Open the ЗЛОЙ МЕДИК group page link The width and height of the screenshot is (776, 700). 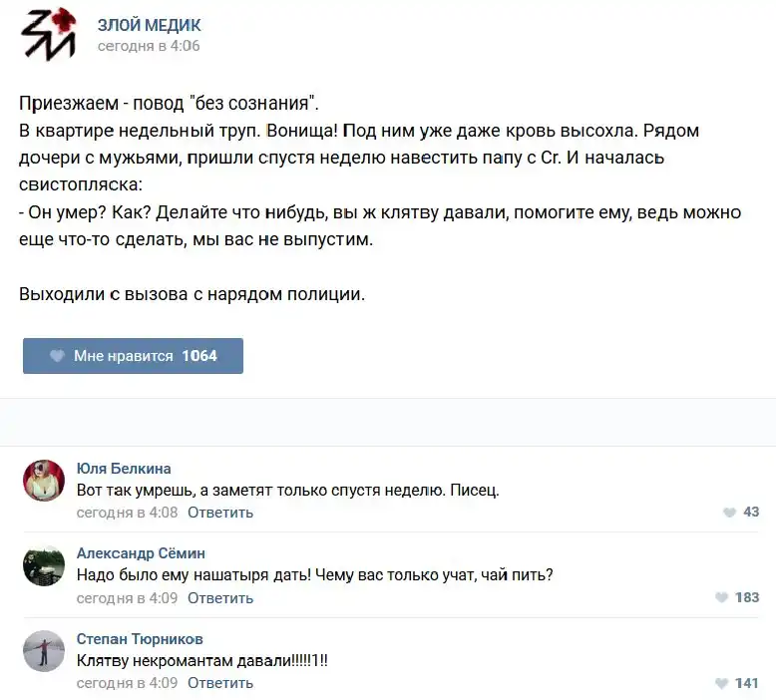[149, 25]
